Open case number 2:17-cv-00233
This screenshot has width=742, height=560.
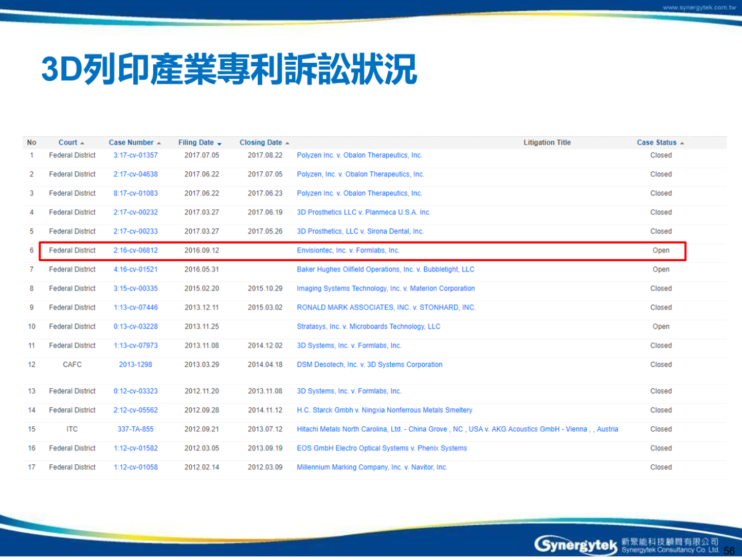click(x=136, y=231)
